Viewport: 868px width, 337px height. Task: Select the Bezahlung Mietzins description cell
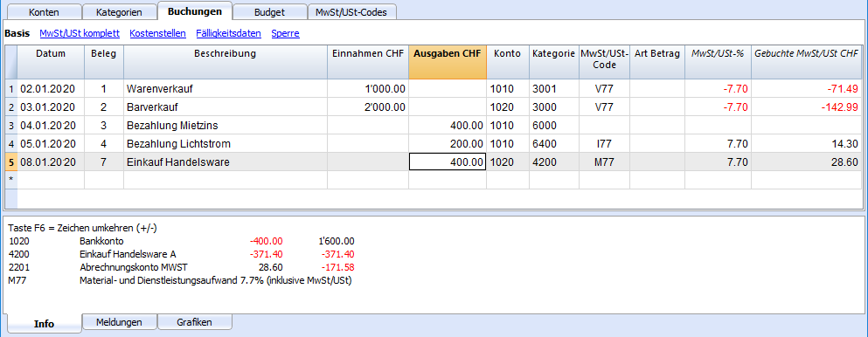pos(226,125)
